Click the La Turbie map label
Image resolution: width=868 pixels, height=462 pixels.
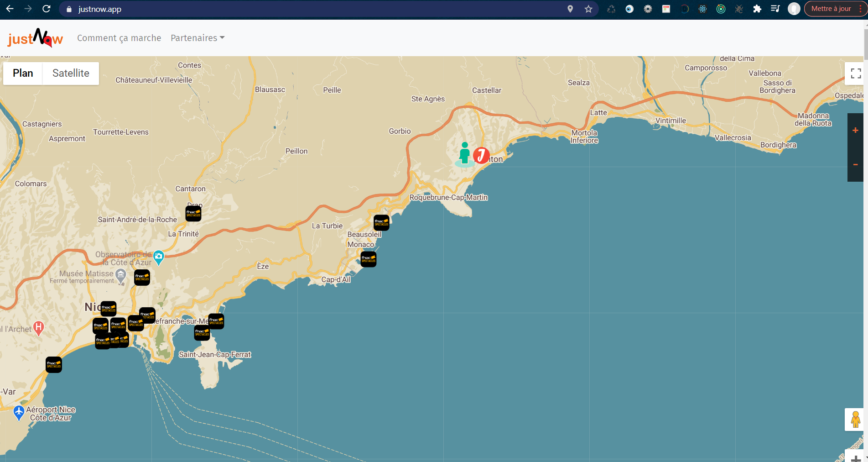coord(327,226)
